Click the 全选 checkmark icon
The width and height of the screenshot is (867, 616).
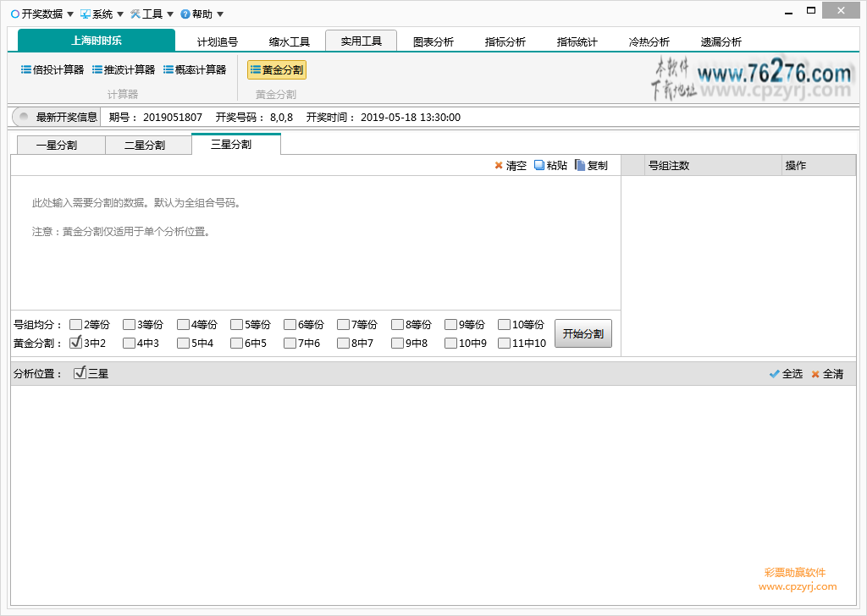774,374
